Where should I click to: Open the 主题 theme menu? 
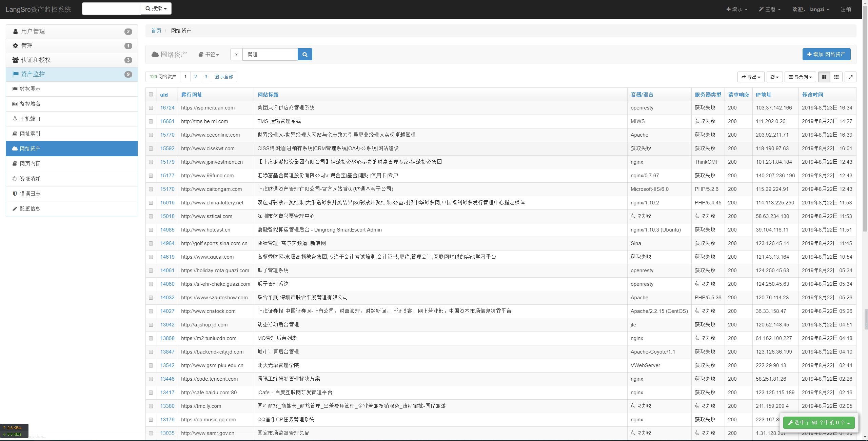coord(770,9)
